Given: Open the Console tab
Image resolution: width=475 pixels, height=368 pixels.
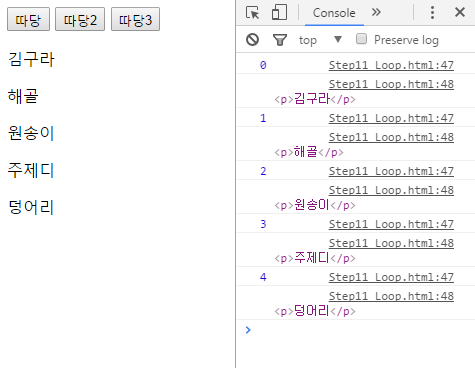Looking at the screenshot, I should click(334, 13).
